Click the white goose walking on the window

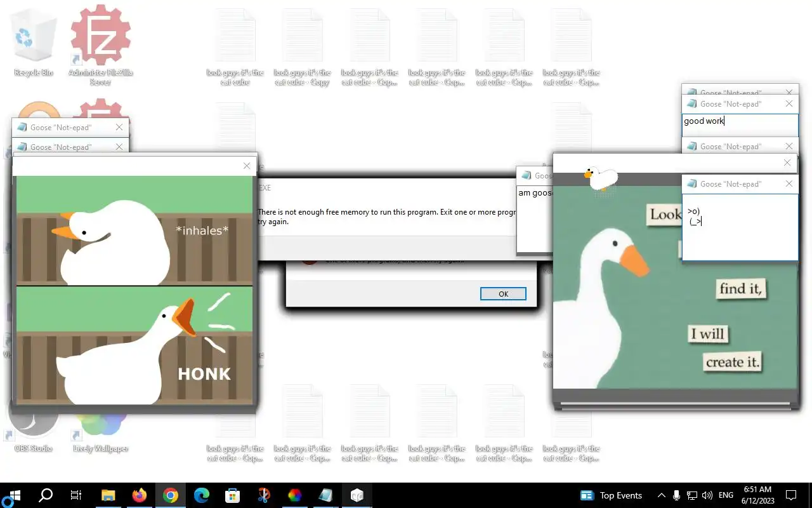coord(600,177)
